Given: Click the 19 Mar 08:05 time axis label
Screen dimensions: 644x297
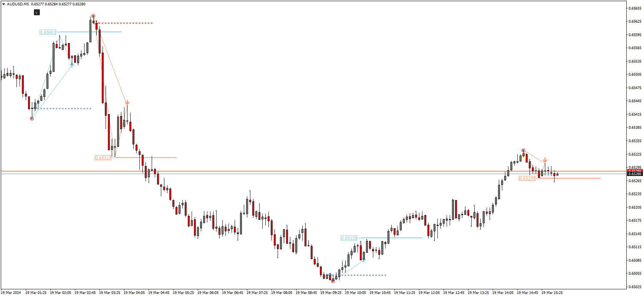Looking at the screenshot, I should pos(281,293).
